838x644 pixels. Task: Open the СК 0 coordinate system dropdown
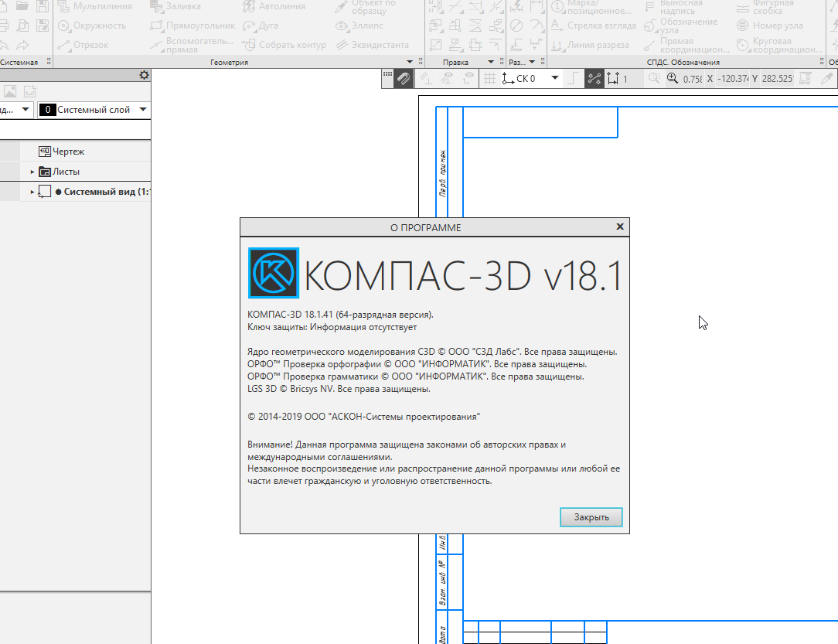tap(555, 78)
